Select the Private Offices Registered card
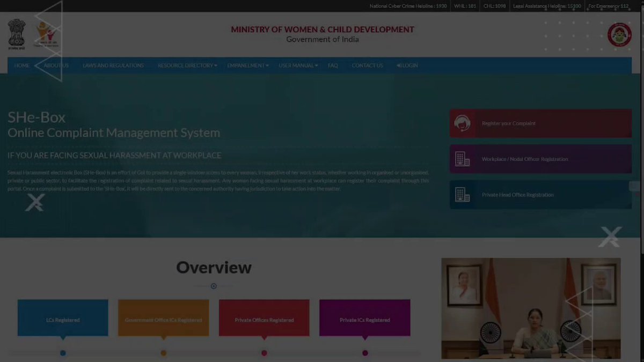Image resolution: width=644 pixels, height=362 pixels. 264,318
